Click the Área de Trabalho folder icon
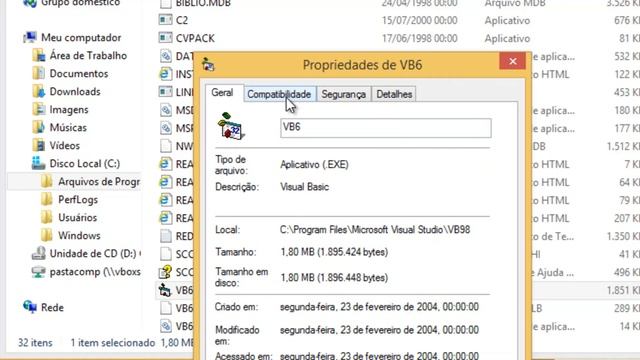This screenshot has height=360, width=640. tap(39, 56)
